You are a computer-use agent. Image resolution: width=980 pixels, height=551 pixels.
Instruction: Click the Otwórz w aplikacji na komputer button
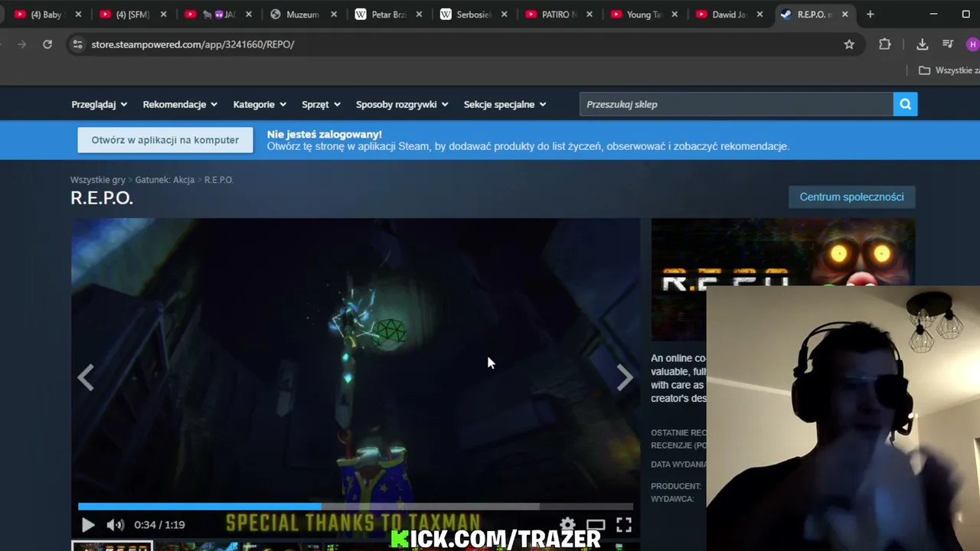pos(165,140)
